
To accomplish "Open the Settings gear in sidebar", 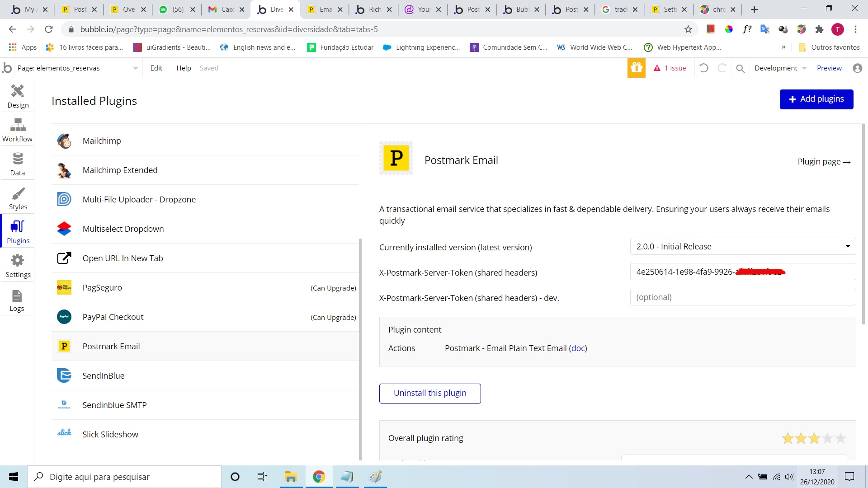I will pyautogui.click(x=18, y=266).
